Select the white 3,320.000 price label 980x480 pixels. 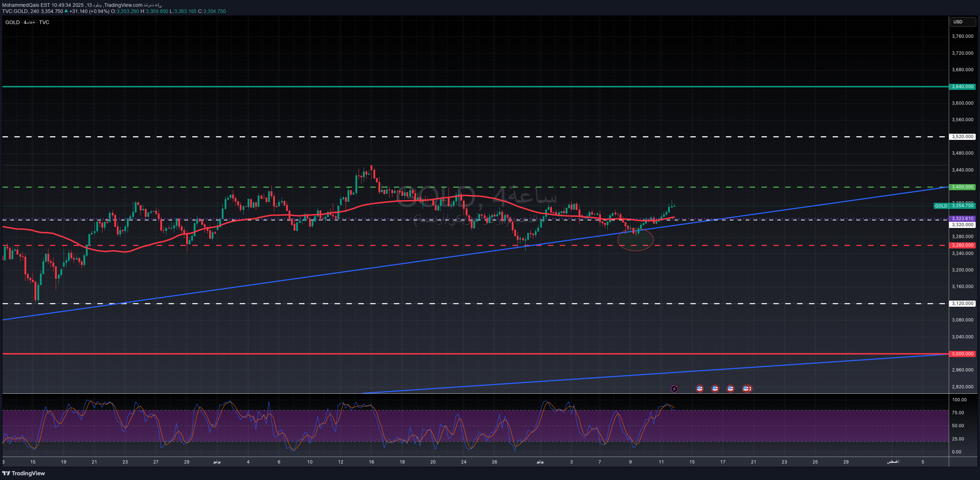point(962,225)
